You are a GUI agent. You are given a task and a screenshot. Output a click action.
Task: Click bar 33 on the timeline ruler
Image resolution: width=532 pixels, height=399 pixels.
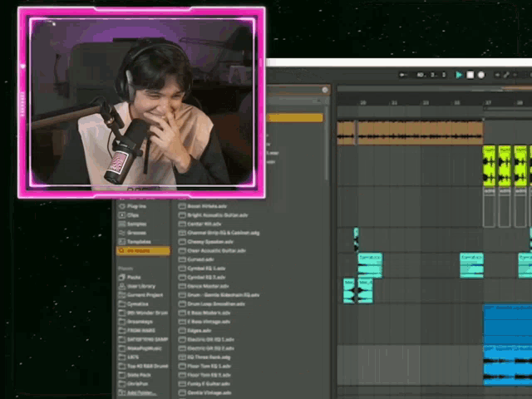(426, 102)
